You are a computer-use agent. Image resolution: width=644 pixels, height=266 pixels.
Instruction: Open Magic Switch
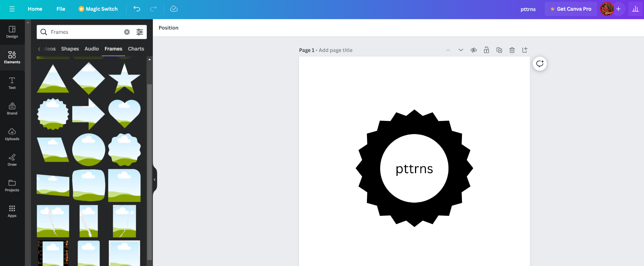click(x=98, y=9)
